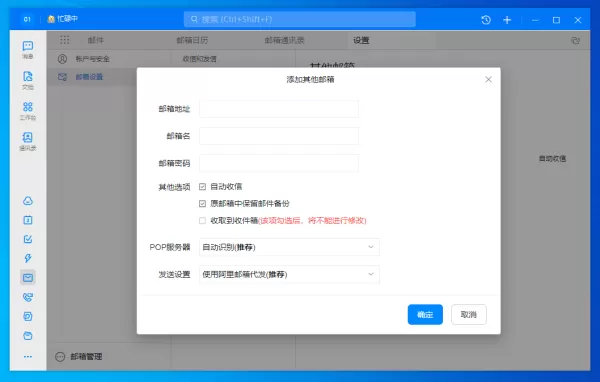Click the plus icon in title bar
The height and width of the screenshot is (382, 600).
507,20
